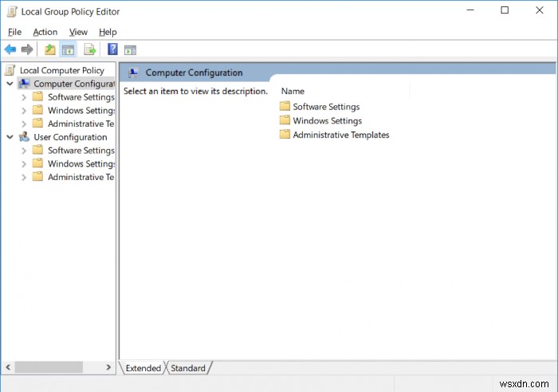Screen dimensions: 558x392
Task: Select Windows Settings text in right pane
Action: coord(328,120)
